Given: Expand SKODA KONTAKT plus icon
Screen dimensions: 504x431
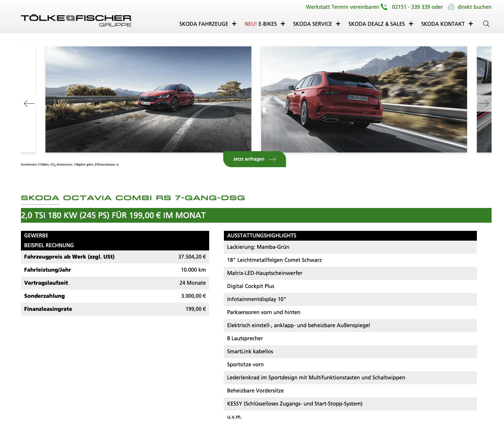Looking at the screenshot, I should click(471, 24).
